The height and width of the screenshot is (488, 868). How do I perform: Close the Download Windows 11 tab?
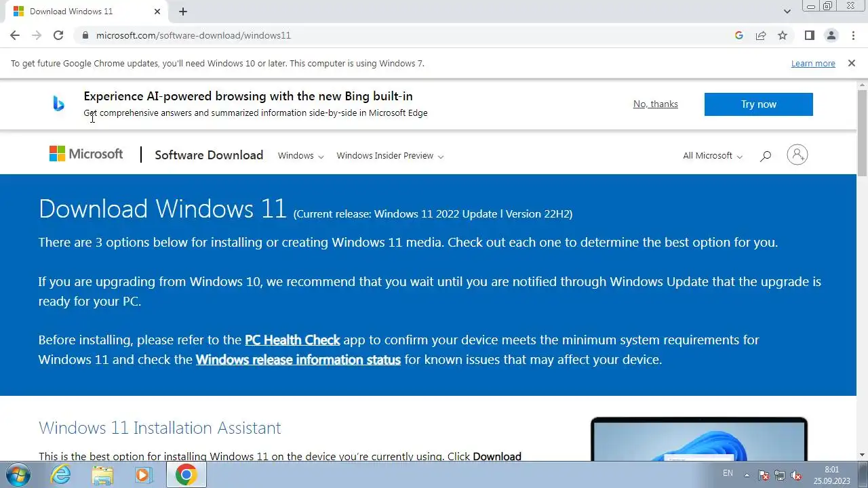coord(157,12)
